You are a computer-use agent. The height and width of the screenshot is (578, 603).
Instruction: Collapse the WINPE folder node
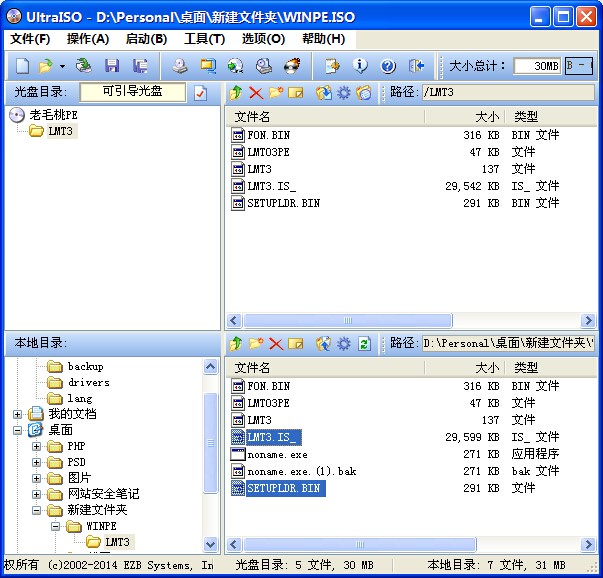(x=56, y=526)
